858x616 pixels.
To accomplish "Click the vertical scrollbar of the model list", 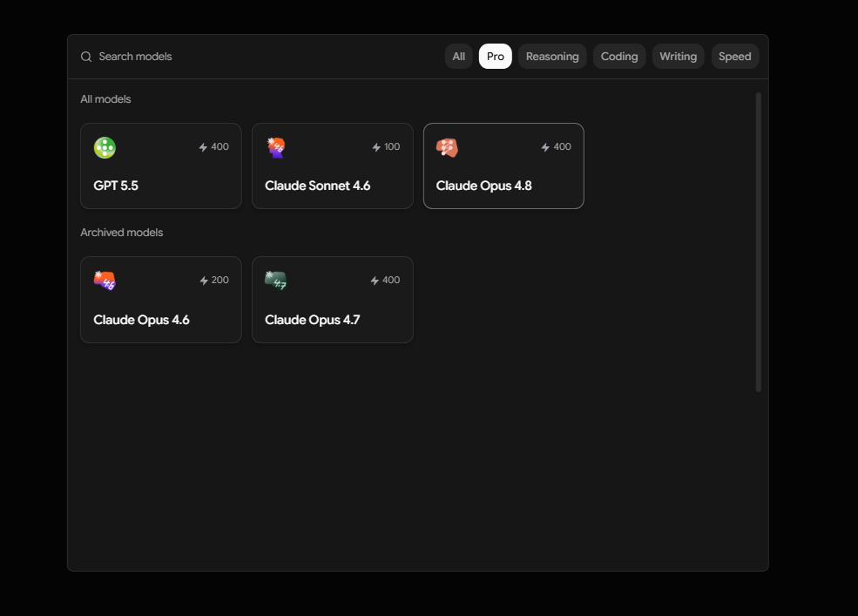I will [759, 242].
